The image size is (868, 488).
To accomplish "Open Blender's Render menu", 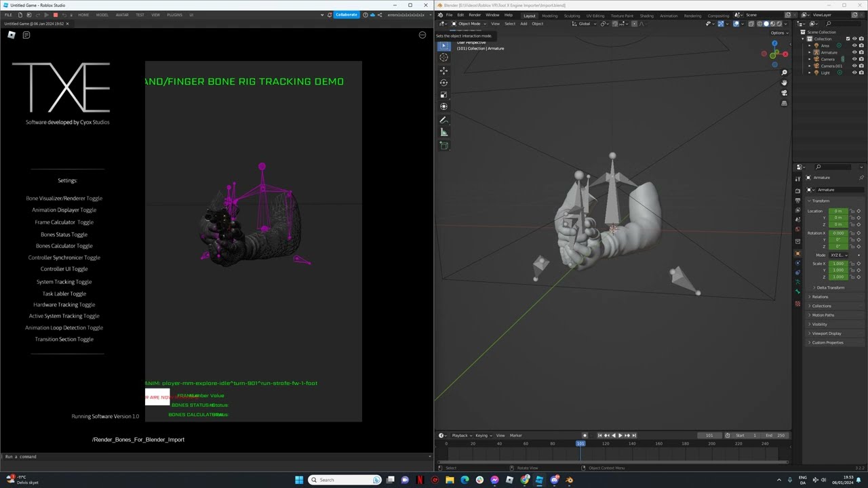I will click(475, 15).
